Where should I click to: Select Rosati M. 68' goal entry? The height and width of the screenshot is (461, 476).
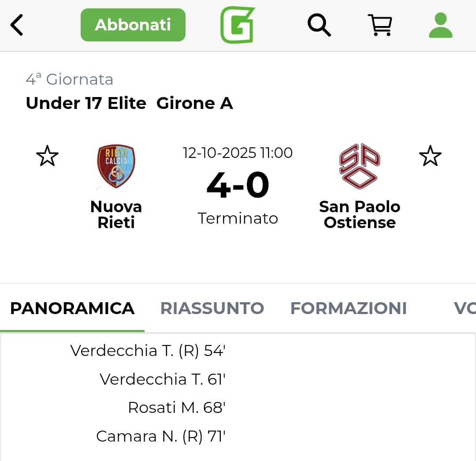(176, 408)
